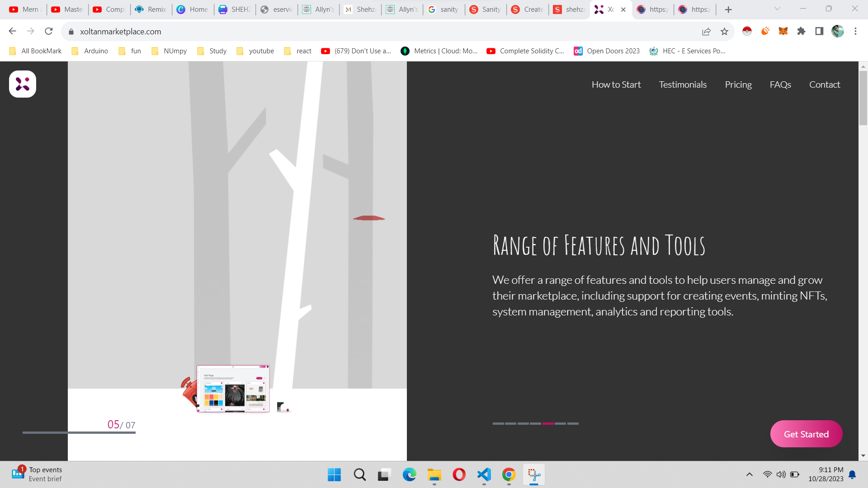Open Contact nav link
This screenshot has height=488, width=868.
pos(825,84)
